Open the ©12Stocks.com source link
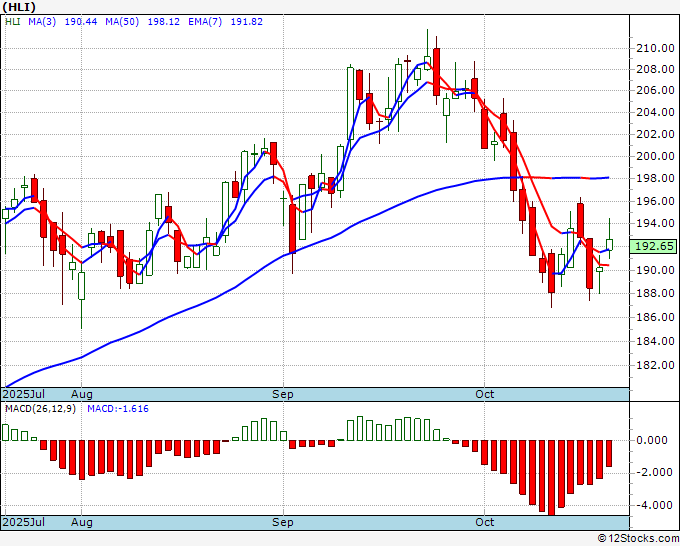Image resolution: width=680 pixels, height=546 pixels. click(638, 539)
